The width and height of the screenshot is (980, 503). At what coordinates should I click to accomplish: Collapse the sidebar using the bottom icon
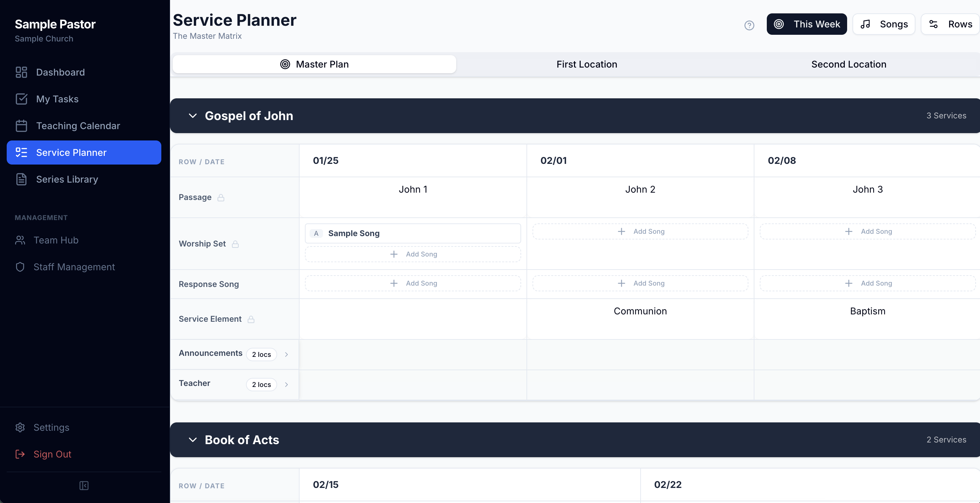(84, 486)
